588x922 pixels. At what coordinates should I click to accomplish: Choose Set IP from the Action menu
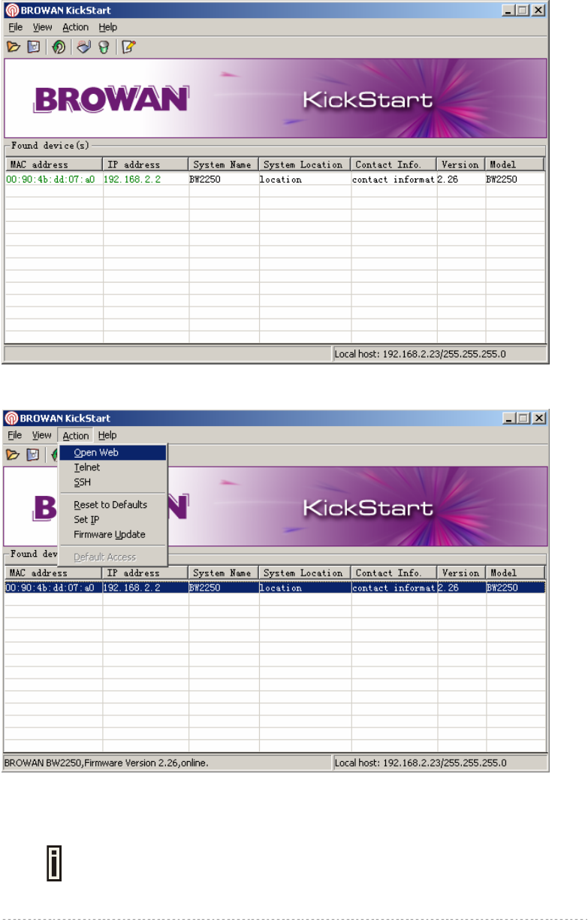click(x=113, y=519)
